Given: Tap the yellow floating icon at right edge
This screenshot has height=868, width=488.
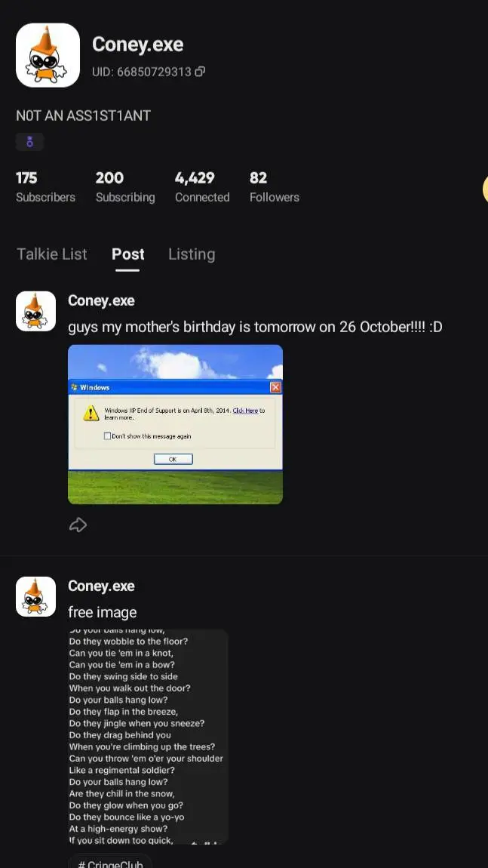Looking at the screenshot, I should pyautogui.click(x=485, y=189).
